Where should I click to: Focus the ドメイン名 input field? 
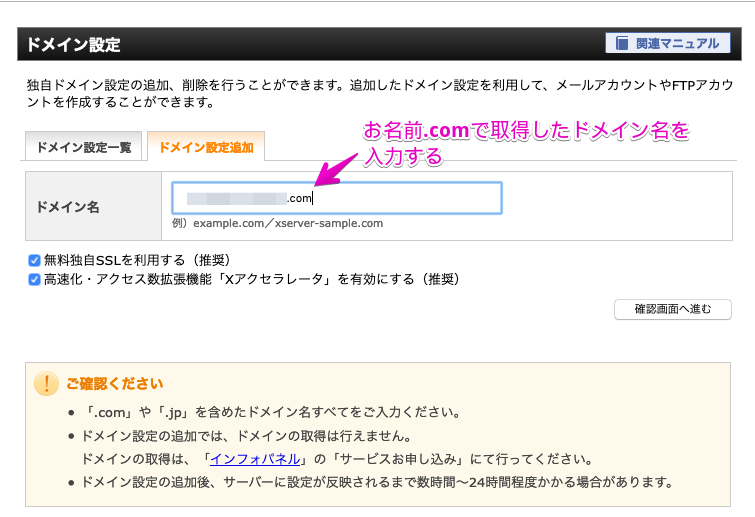click(337, 198)
